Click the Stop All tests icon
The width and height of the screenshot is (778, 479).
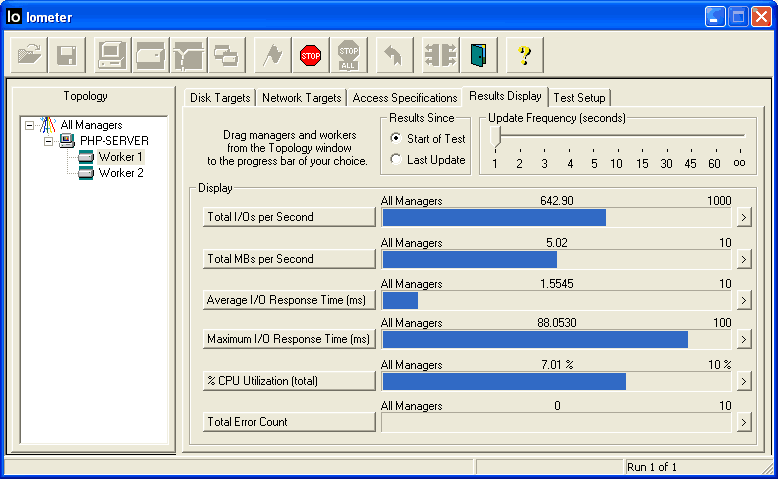tap(349, 55)
